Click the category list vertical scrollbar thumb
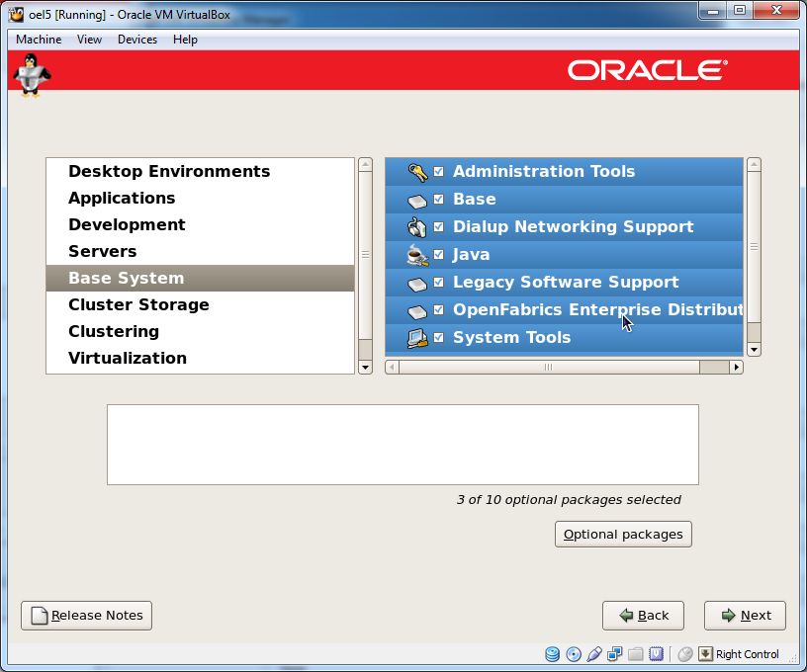807x672 pixels. click(365, 255)
